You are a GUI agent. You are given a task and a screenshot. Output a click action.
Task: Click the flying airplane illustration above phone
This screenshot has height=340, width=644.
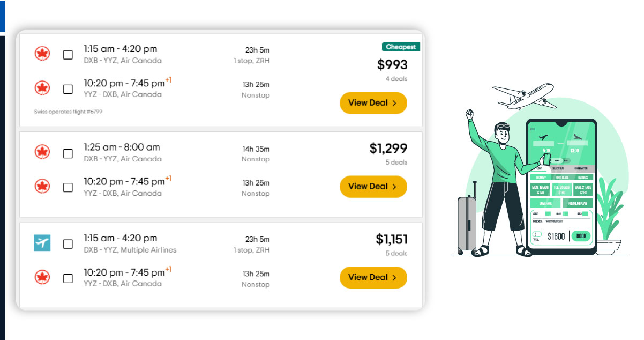[x=524, y=97]
